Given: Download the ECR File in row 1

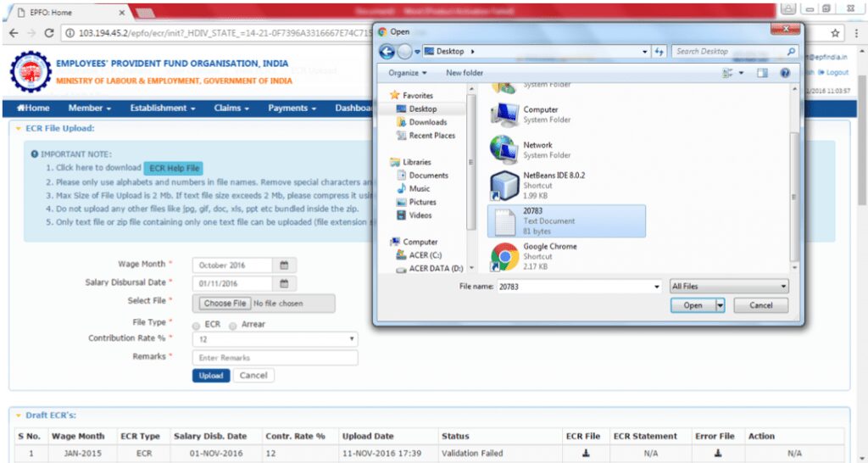Looking at the screenshot, I should point(586,453).
